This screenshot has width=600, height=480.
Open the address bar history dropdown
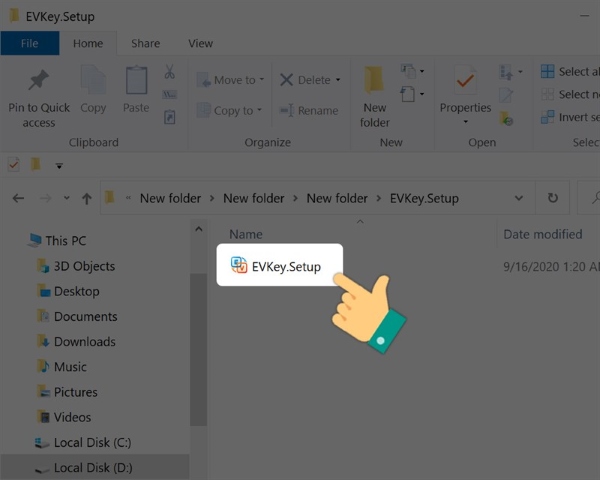click(x=523, y=198)
